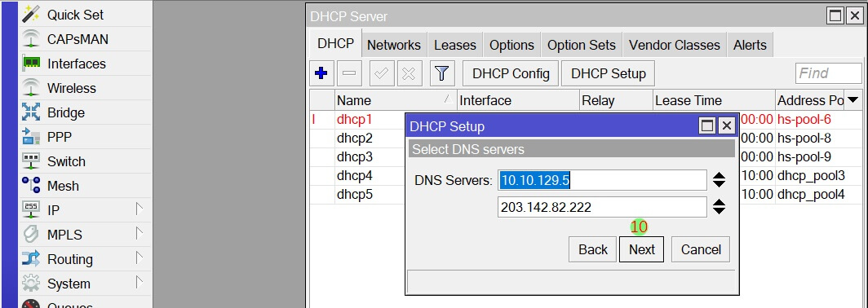
Task: Open the funnel filter icon
Action: [441, 73]
